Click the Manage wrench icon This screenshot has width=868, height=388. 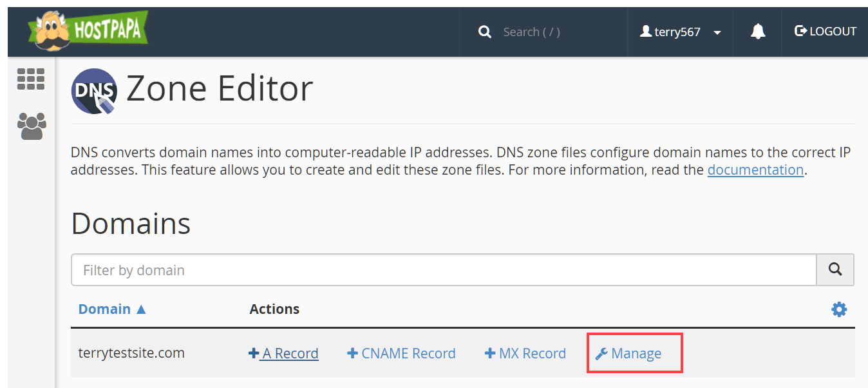pos(601,354)
